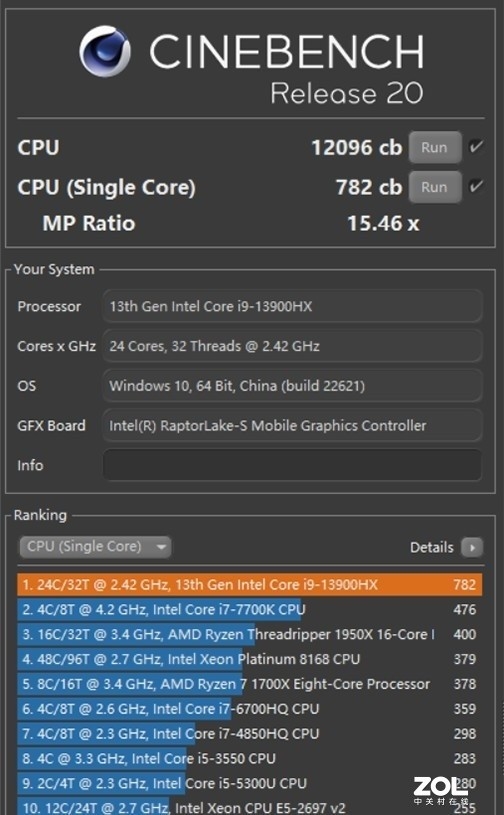
Task: Select the Cores x GHz field
Action: pos(293,346)
